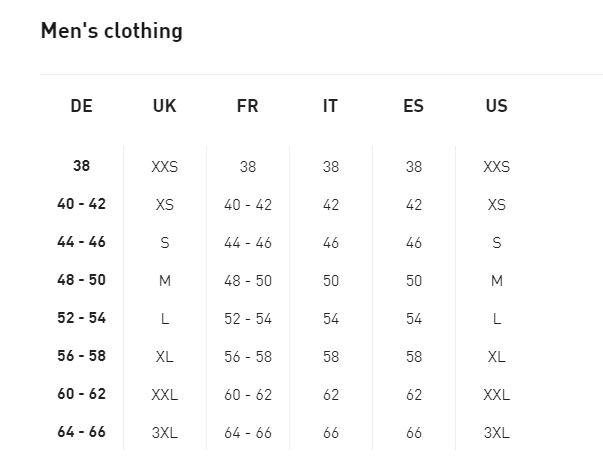Select the UK column header
The image size is (603, 471).
(165, 106)
